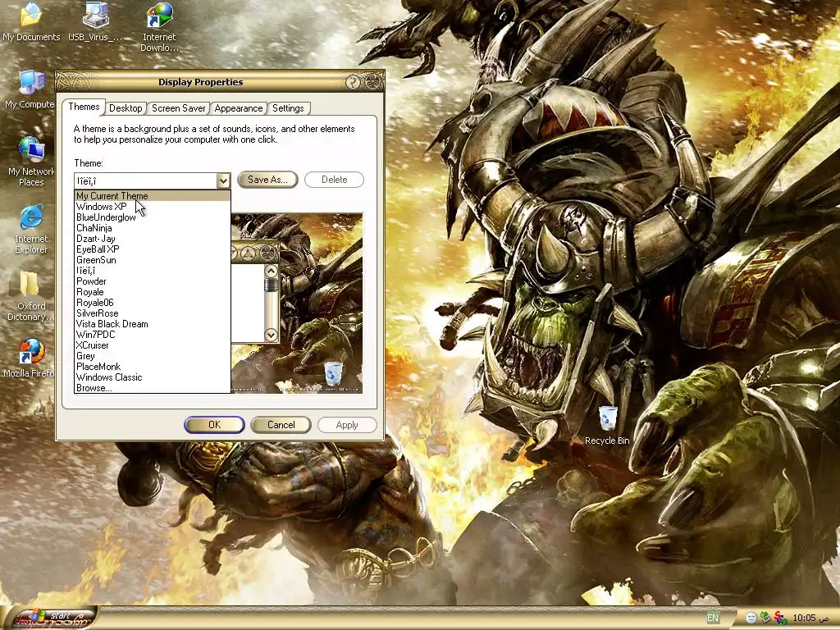Click the help question-mark button in title bar
840x630 pixels.
point(353,82)
